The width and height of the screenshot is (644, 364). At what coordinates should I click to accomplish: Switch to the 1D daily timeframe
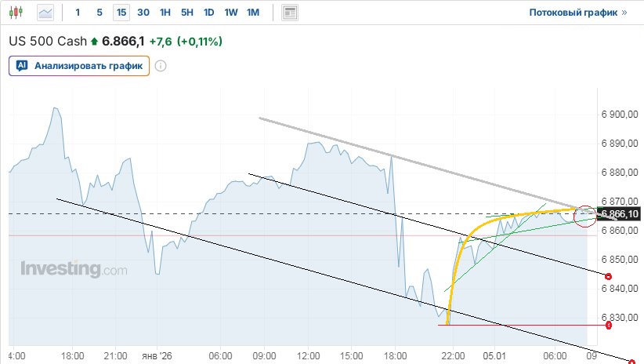pyautogui.click(x=208, y=13)
